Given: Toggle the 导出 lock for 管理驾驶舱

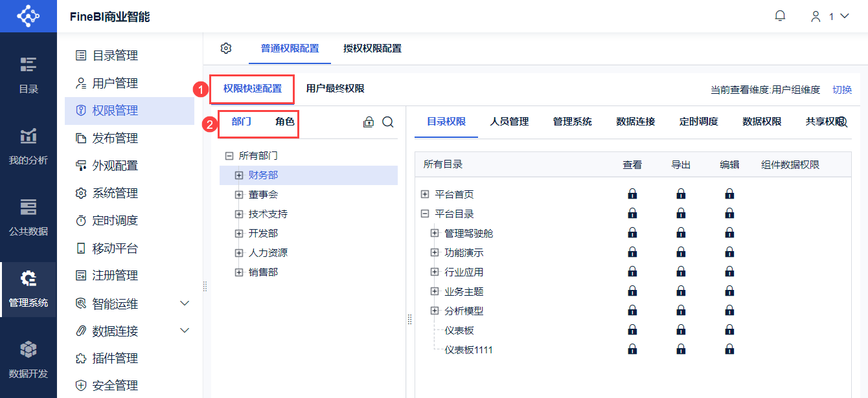Looking at the screenshot, I should click(x=681, y=233).
